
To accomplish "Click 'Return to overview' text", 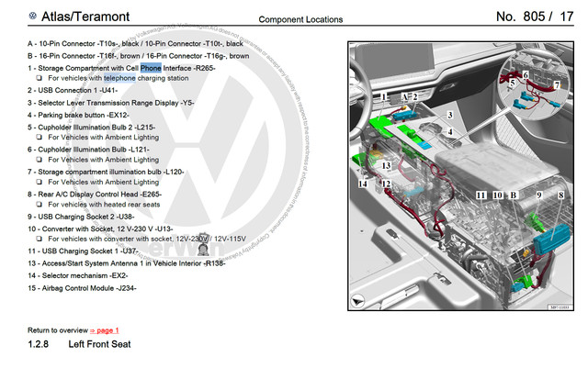I will 58,330.
